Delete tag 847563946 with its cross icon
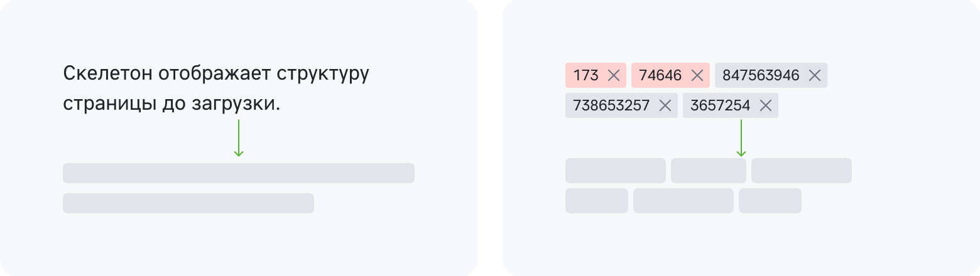The image size is (980, 276). pos(815,75)
